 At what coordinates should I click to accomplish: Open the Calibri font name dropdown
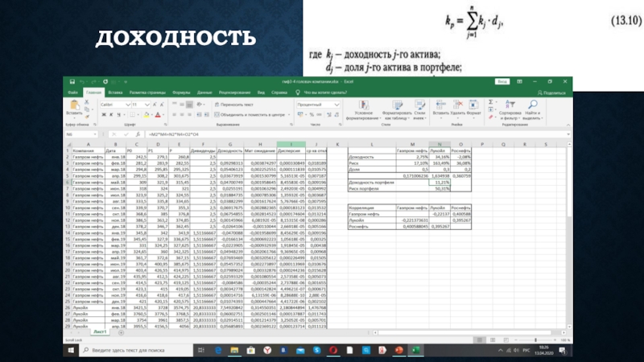[128, 105]
